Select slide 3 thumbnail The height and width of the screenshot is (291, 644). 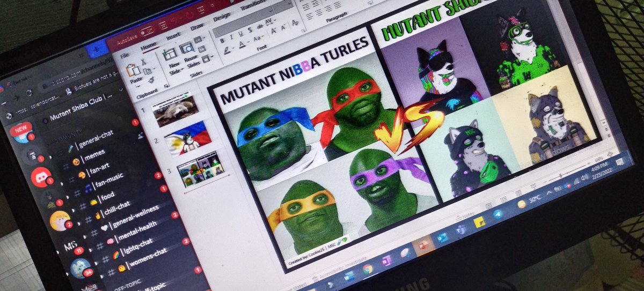(x=200, y=169)
